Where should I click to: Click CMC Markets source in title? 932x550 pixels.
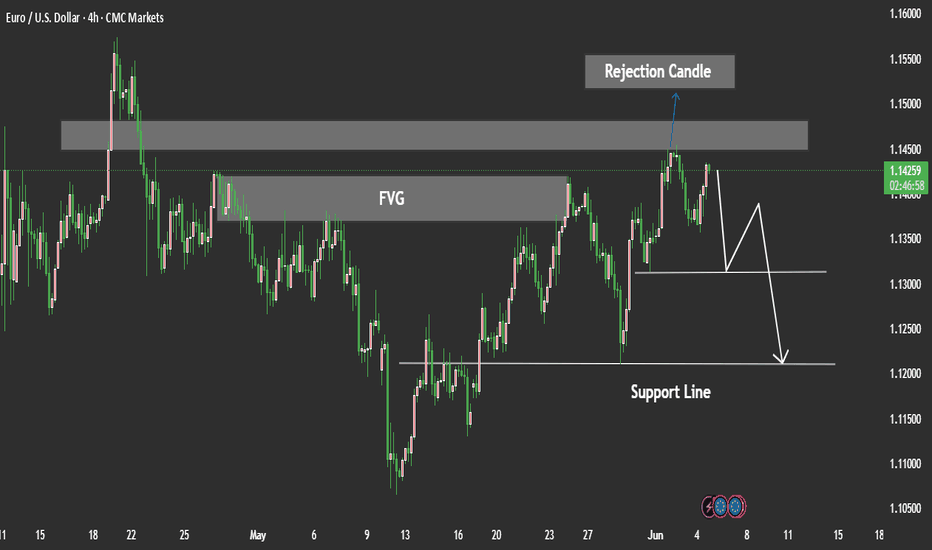(x=135, y=18)
